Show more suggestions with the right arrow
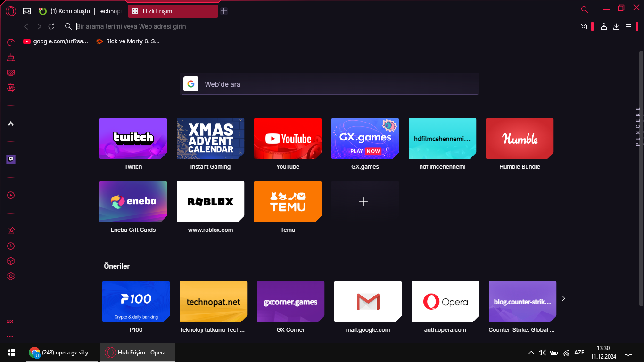Viewport: 644px width, 362px height. click(x=563, y=298)
